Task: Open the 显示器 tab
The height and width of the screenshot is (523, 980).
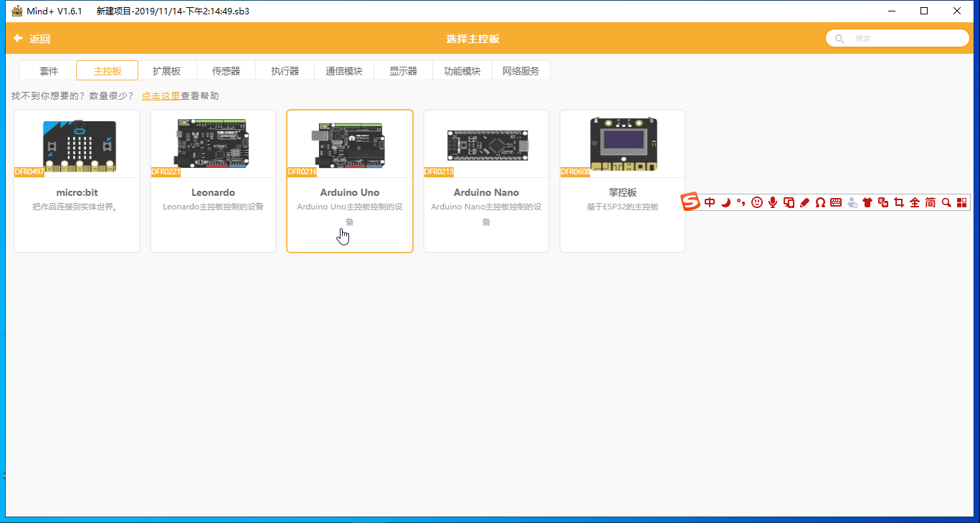Action: coord(403,71)
